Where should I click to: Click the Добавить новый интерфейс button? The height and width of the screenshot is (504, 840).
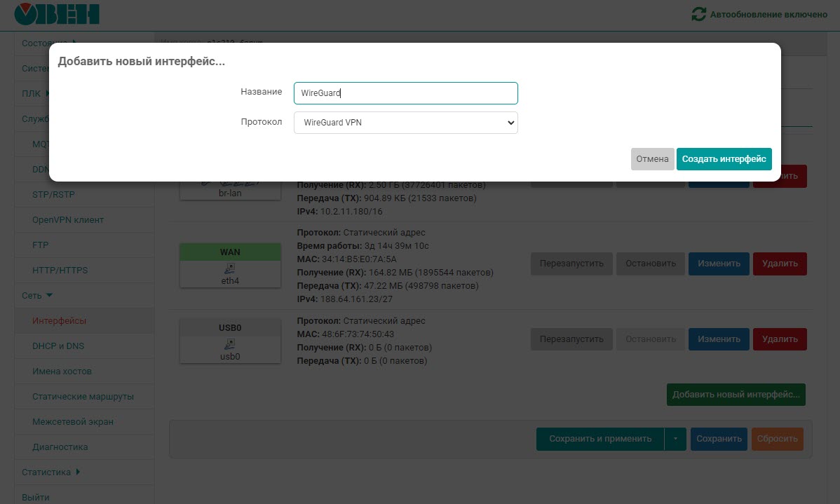coord(736,395)
